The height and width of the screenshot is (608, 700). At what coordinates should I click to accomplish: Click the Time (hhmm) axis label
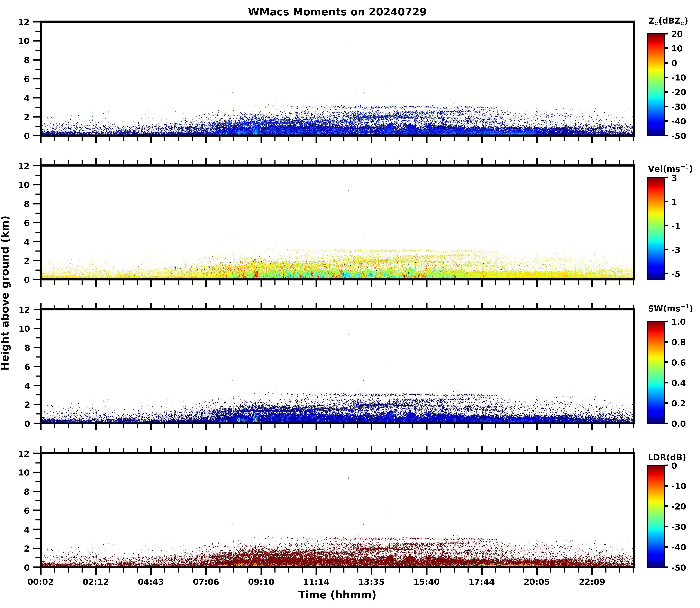tap(337, 595)
